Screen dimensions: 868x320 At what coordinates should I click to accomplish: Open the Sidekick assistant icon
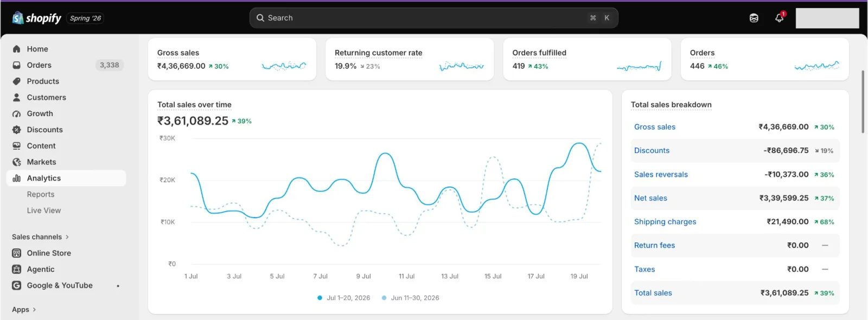[754, 18]
